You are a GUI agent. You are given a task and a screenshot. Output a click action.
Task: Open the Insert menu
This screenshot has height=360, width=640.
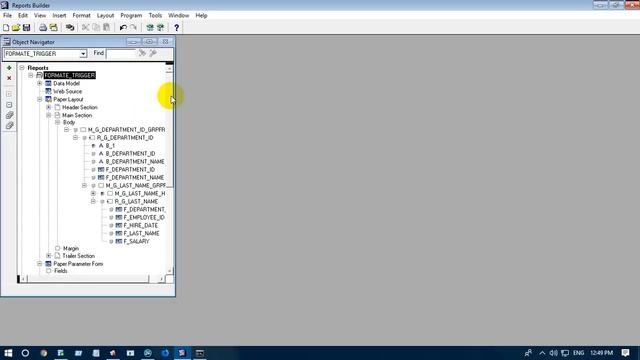59,16
